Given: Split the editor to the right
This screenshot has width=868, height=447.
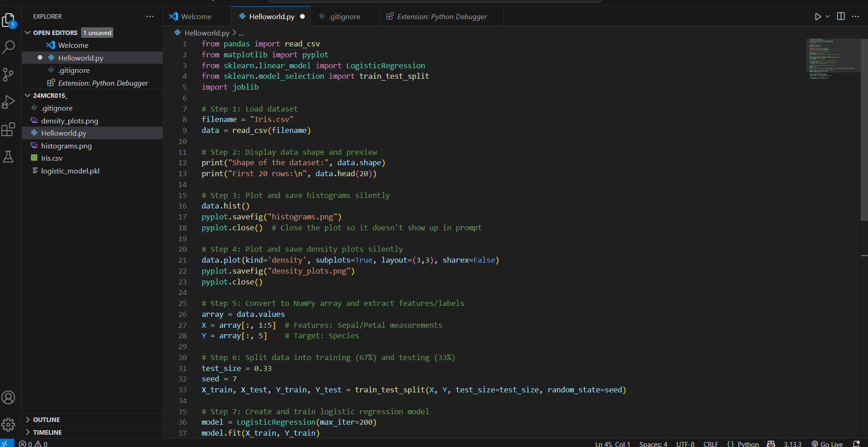Looking at the screenshot, I should coord(841,16).
